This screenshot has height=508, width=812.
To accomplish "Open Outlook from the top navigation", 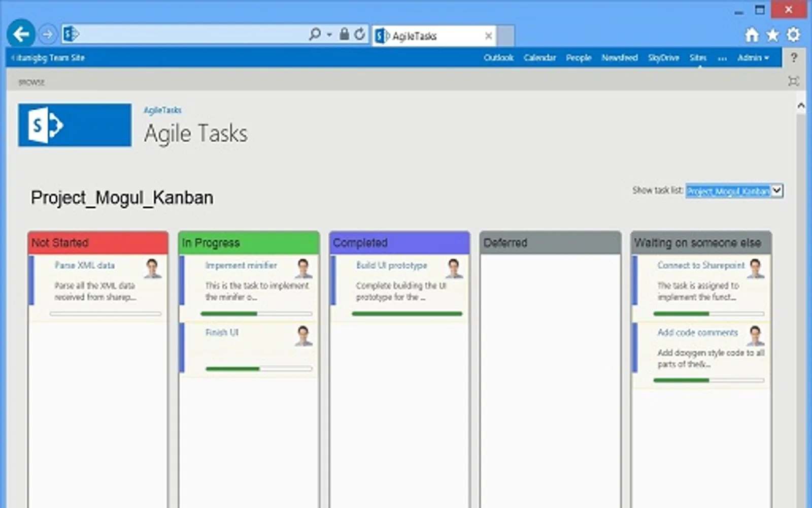I will (498, 58).
